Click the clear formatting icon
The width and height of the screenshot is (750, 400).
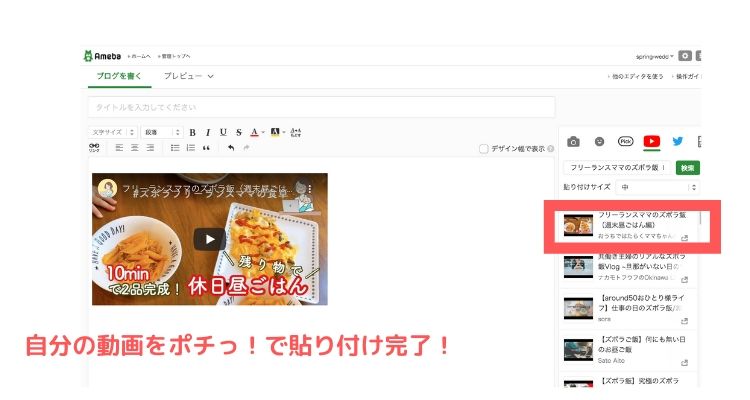pyautogui.click(x=296, y=133)
